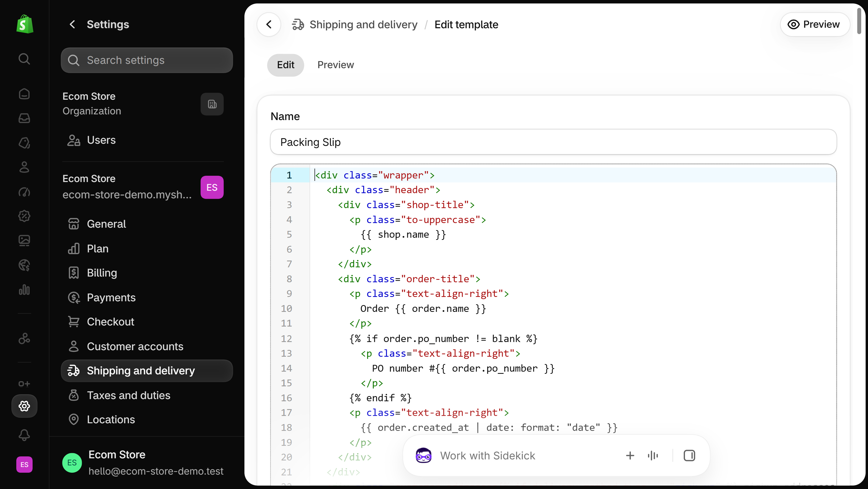Select Shipping and delivery in sidebar
This screenshot has height=489, width=868.
(147, 371)
